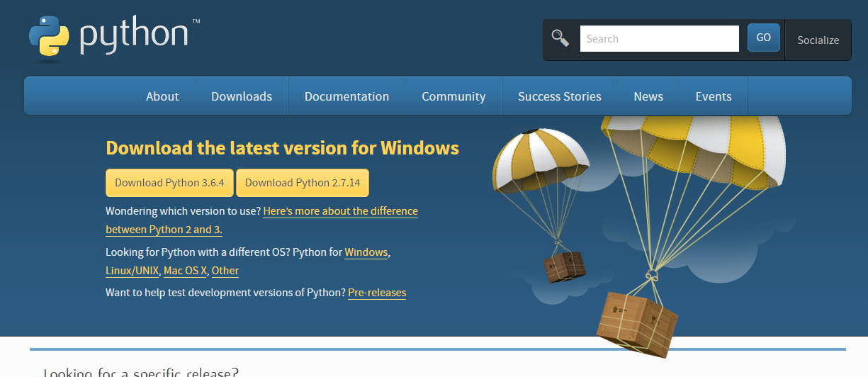This screenshot has width=868, height=377.
Task: Click the Python logo icon
Action: click(49, 36)
